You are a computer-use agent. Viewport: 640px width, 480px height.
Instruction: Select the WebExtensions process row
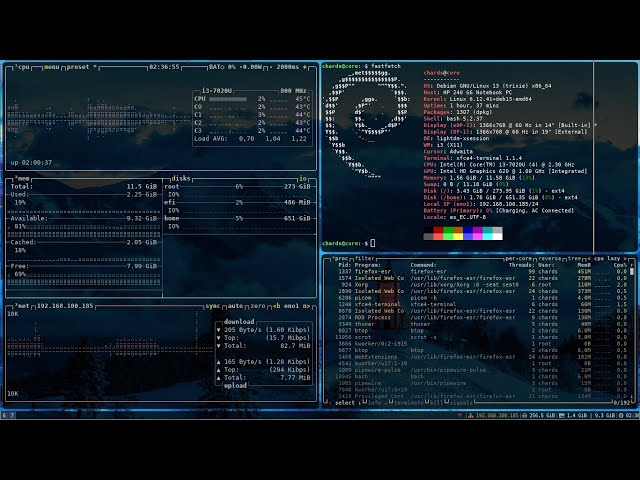point(482,357)
